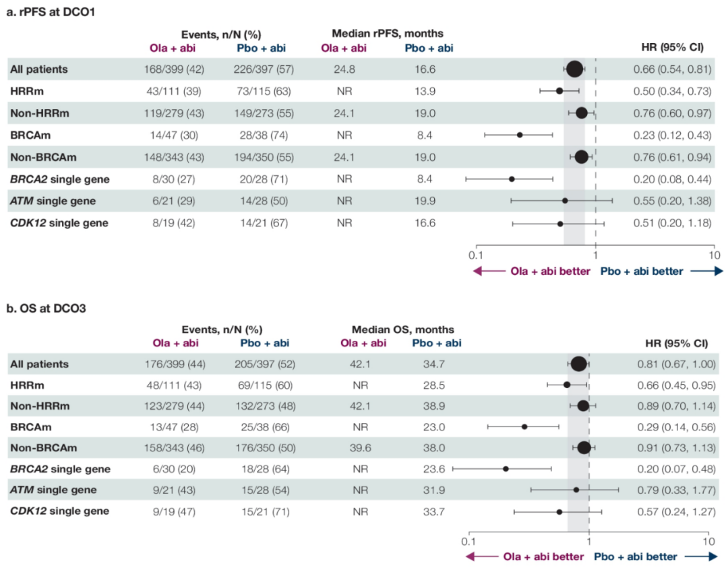Click the events value 168/399 (42)
This screenshot has height=572, width=728.
(x=175, y=69)
